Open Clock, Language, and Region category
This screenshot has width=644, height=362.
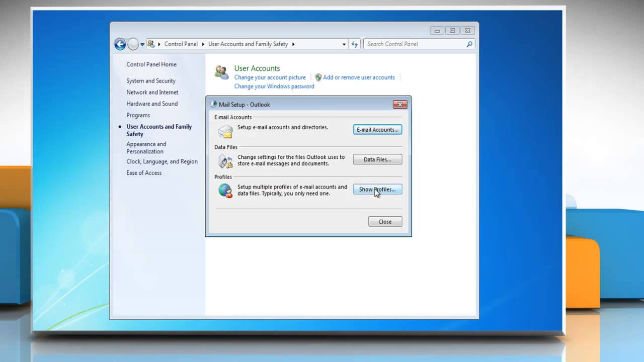[162, 162]
